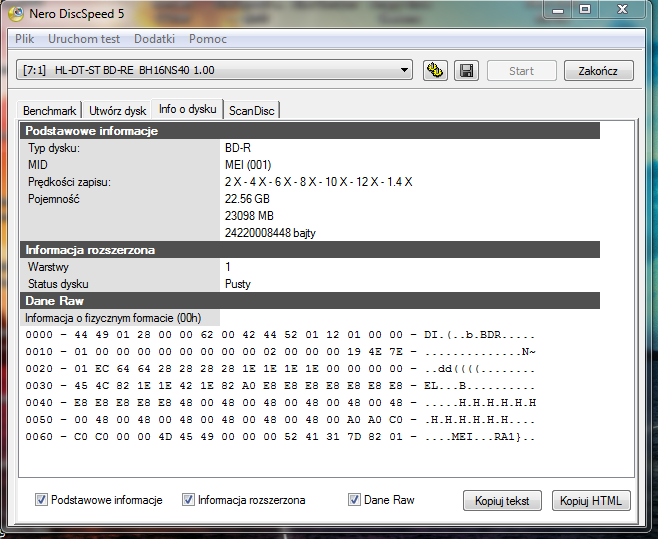Image resolution: width=658 pixels, height=539 pixels.
Task: Click the hex row starting with 0010
Action: pyautogui.click(x=280, y=352)
